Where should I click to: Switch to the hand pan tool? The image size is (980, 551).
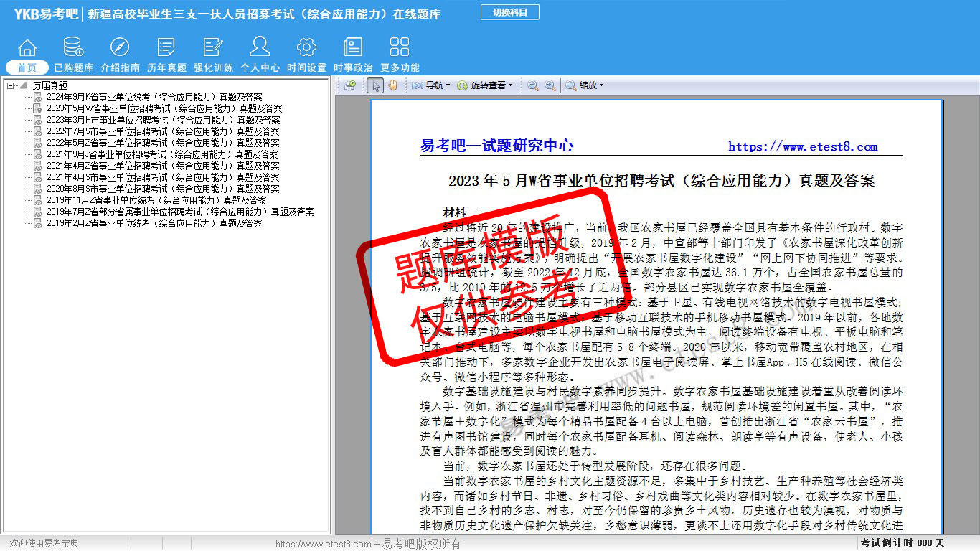coord(392,85)
